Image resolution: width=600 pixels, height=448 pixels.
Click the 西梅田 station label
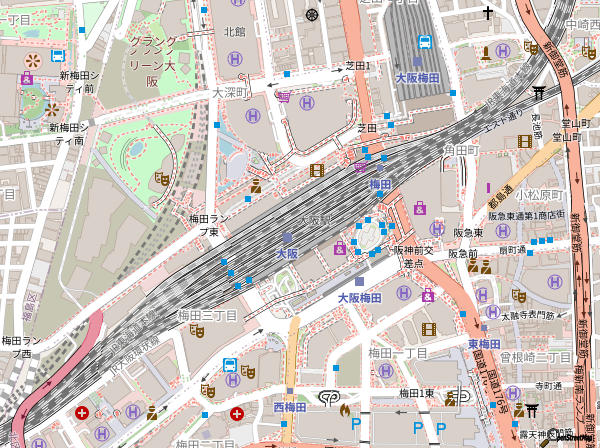tap(290, 407)
